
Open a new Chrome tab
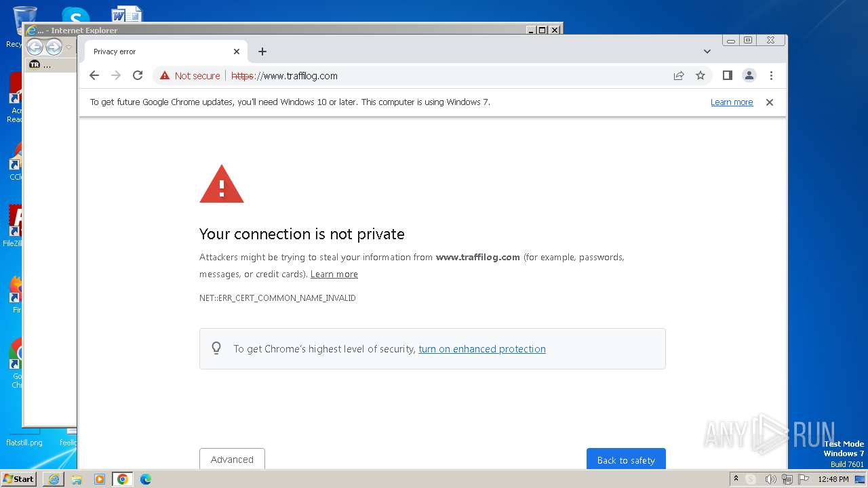click(262, 52)
